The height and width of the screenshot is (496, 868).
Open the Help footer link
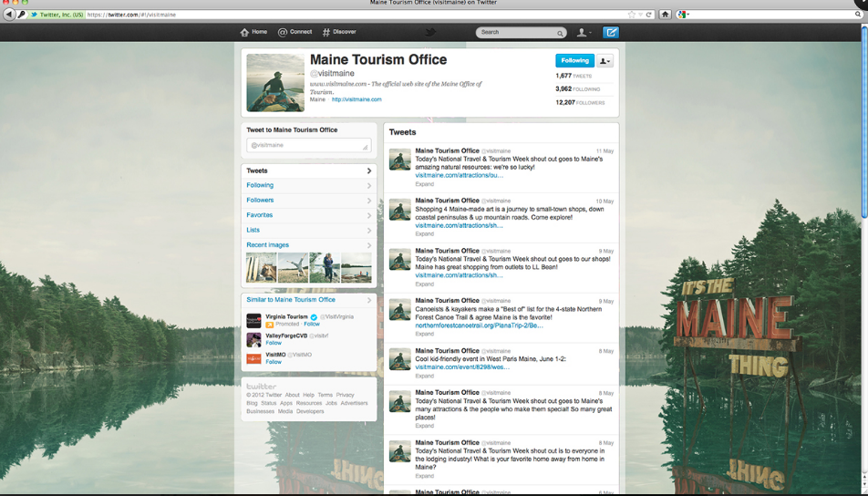(x=308, y=396)
